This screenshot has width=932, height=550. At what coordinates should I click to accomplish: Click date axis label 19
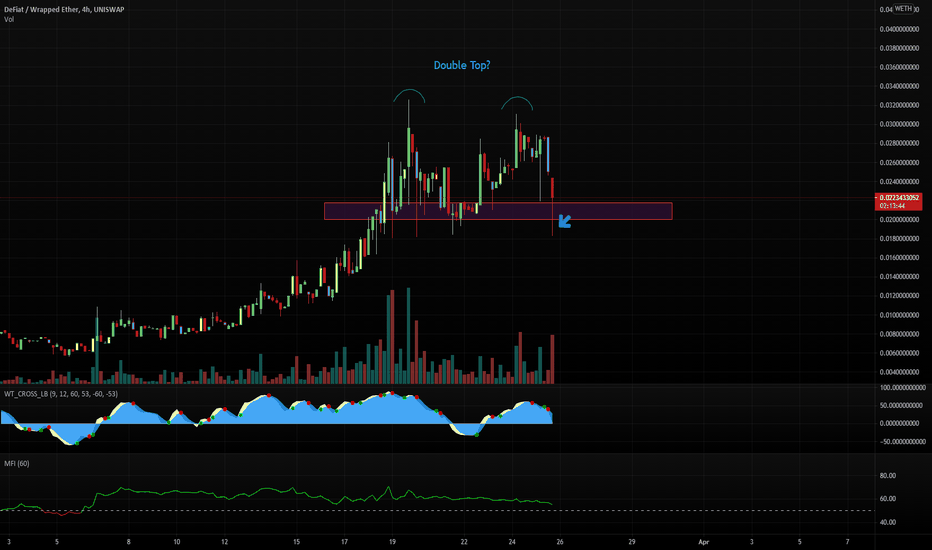click(392, 542)
